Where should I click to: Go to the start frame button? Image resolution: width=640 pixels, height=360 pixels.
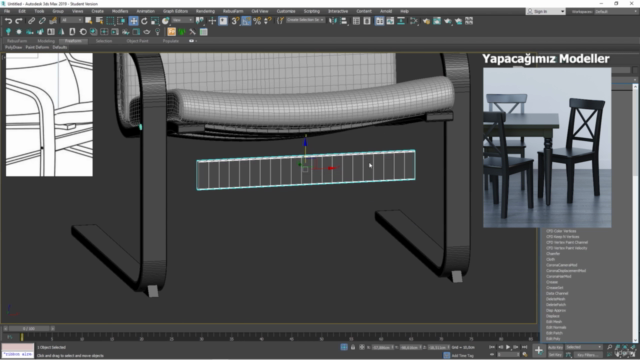pyautogui.click(x=492, y=347)
